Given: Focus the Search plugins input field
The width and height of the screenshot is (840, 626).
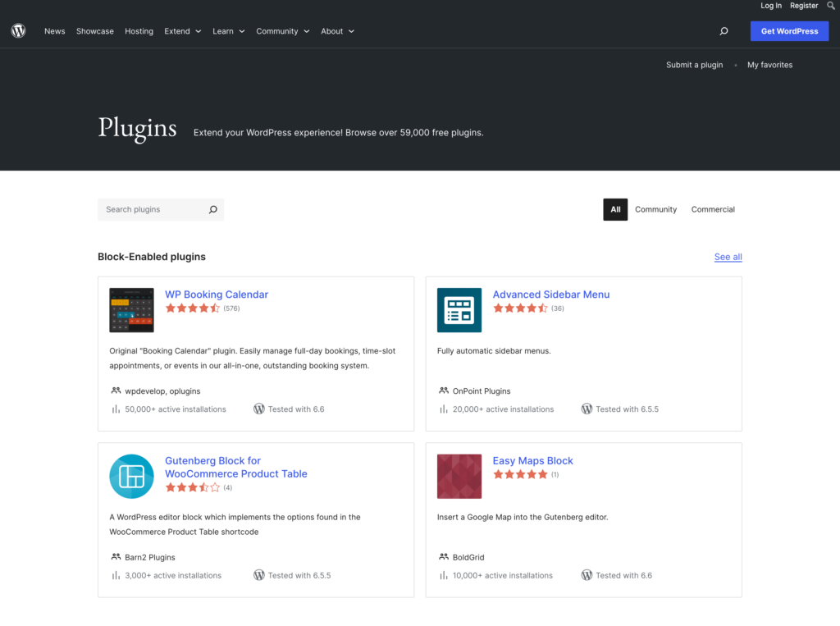Looking at the screenshot, I should click(152, 209).
